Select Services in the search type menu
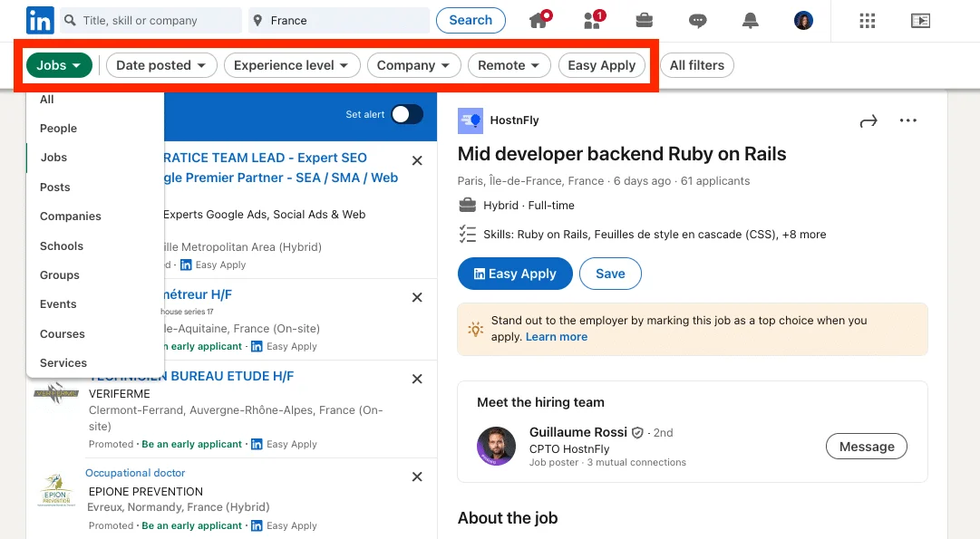980x539 pixels. coord(95,363)
